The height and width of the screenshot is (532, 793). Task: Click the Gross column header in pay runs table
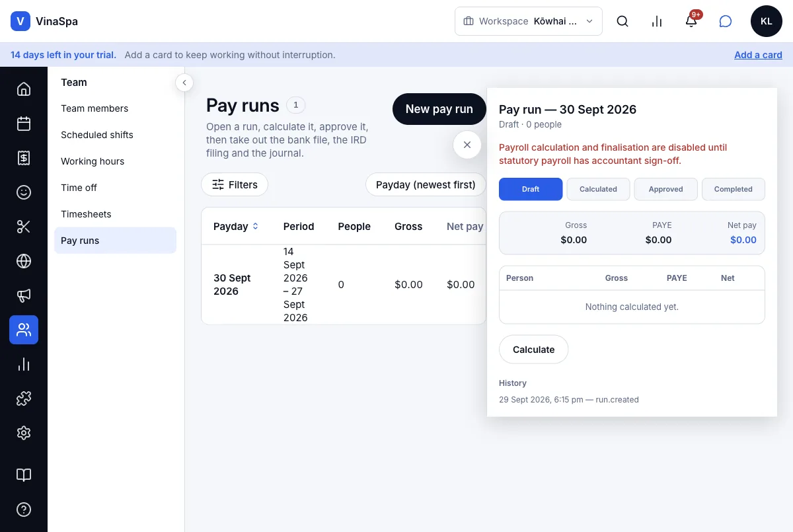[408, 226]
